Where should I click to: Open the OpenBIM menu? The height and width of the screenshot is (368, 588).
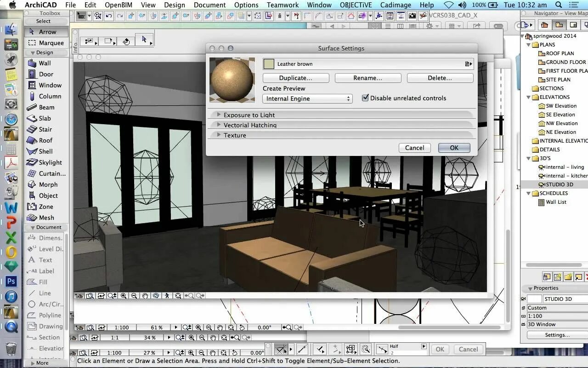click(x=119, y=5)
